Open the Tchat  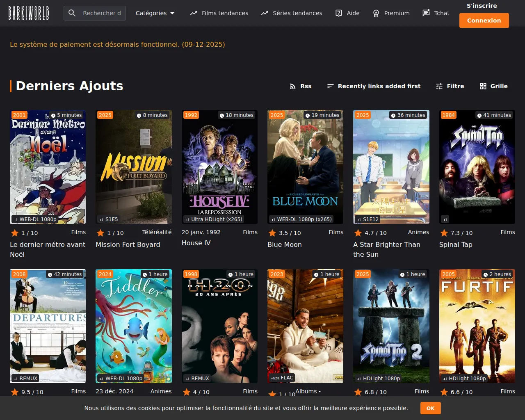(436, 13)
